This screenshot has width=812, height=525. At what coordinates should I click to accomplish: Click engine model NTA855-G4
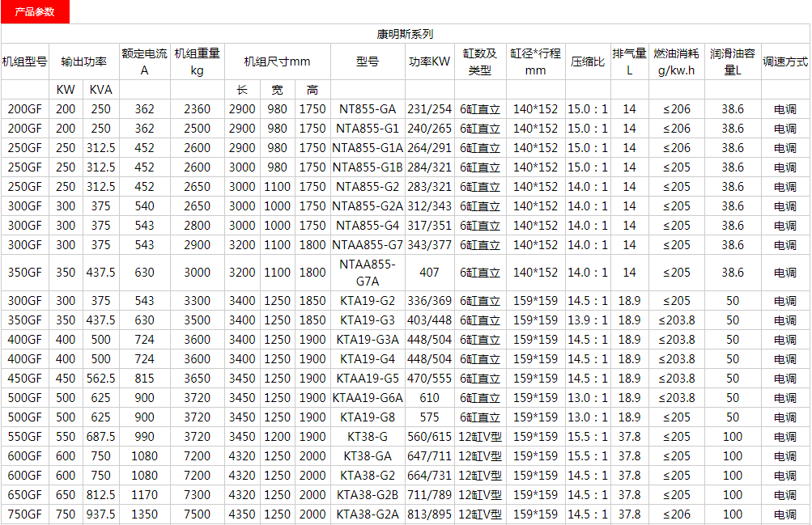click(x=368, y=226)
